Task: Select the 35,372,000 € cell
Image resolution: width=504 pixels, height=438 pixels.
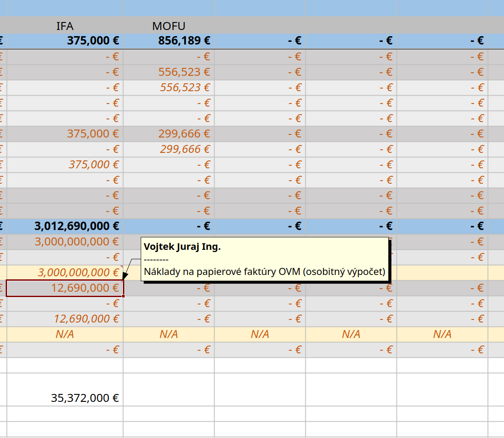Action: [65, 398]
